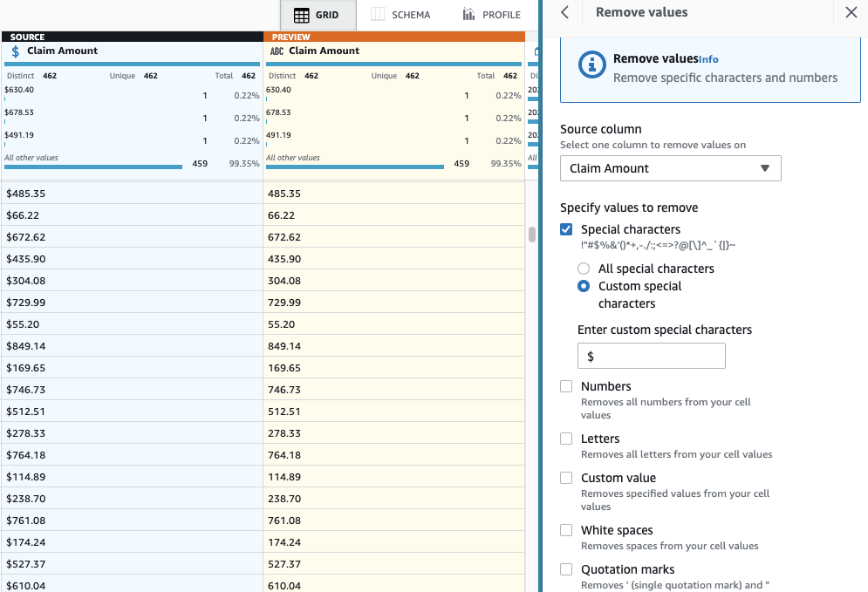The width and height of the screenshot is (868, 592).
Task: Click the source cell $761.08
Action: click(x=132, y=521)
